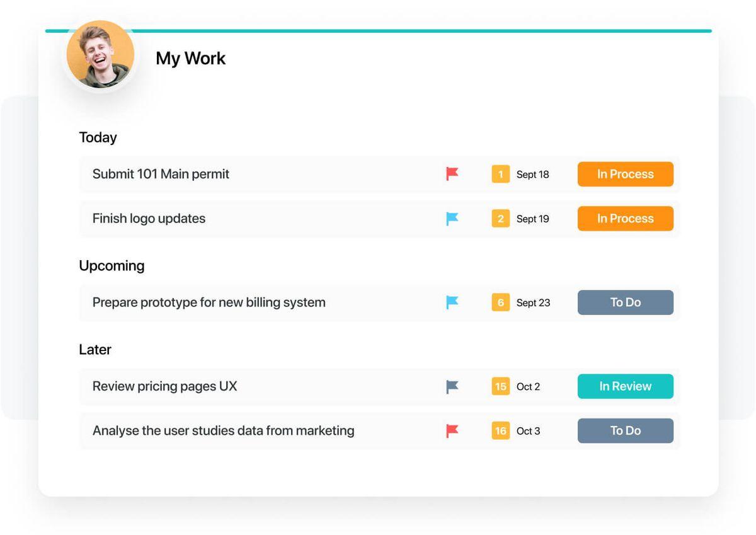
Task: Click the Sept 18 due date
Action: point(533,175)
